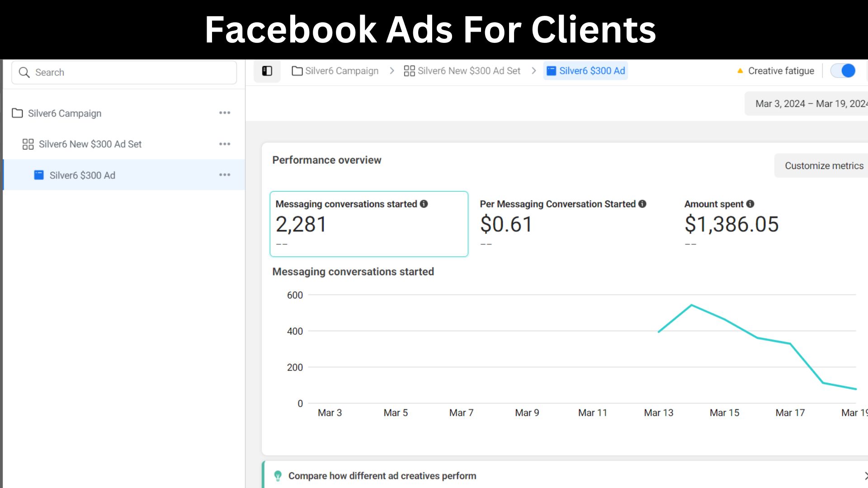The height and width of the screenshot is (488, 868).
Task: Click the Creative fatigue warning icon
Action: click(x=740, y=71)
